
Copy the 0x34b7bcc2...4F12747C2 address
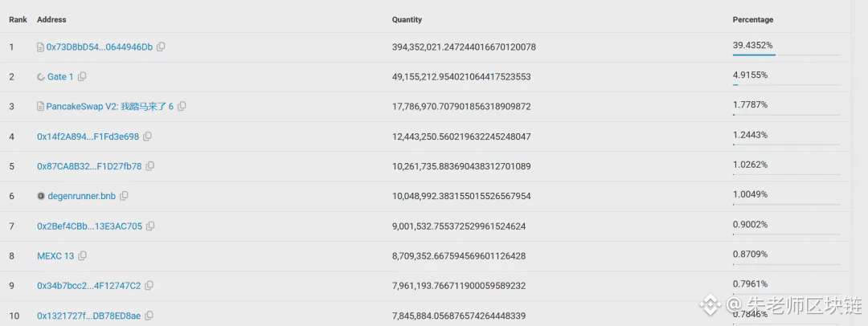(149, 286)
